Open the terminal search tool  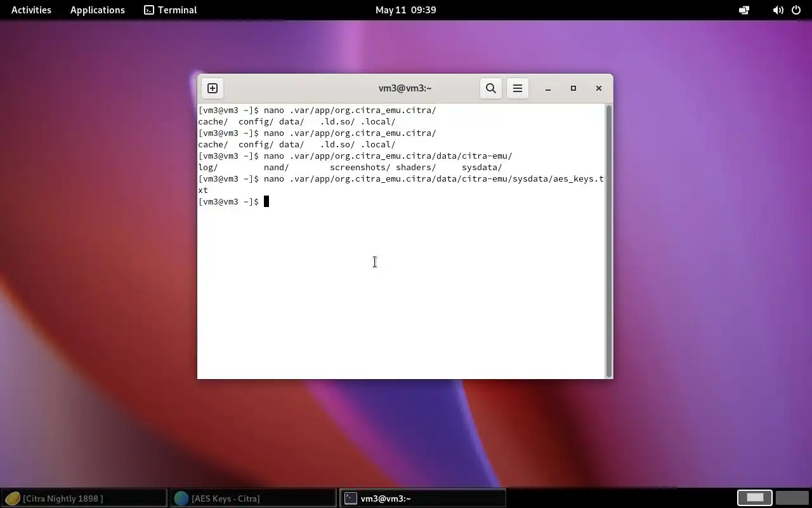(491, 88)
